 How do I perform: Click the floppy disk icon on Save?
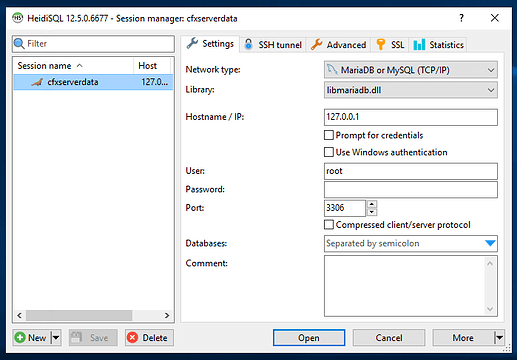pos(76,338)
